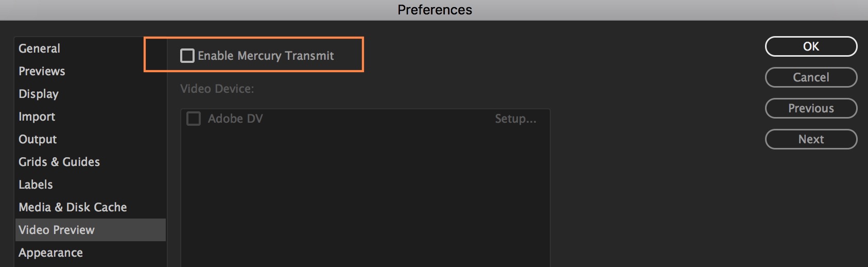Switch to the Display preferences
The height and width of the screenshot is (267, 868).
(39, 94)
